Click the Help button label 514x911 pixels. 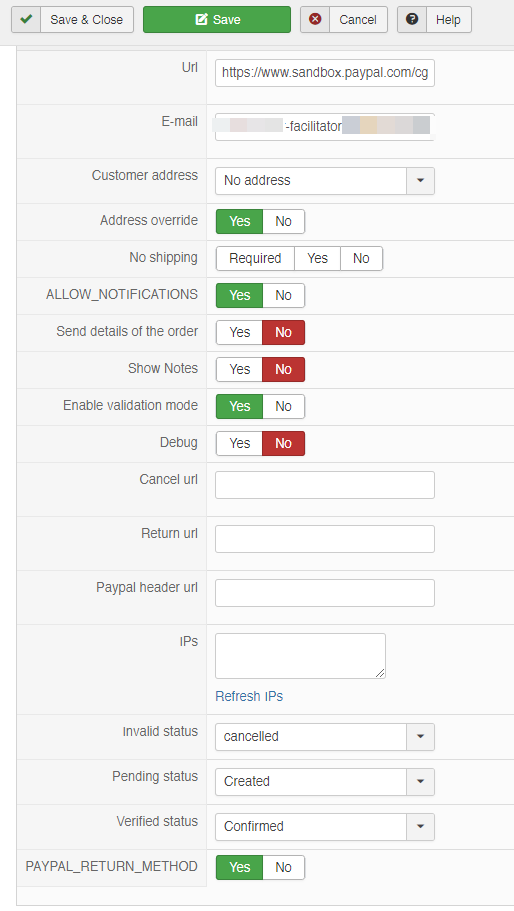[448, 20]
